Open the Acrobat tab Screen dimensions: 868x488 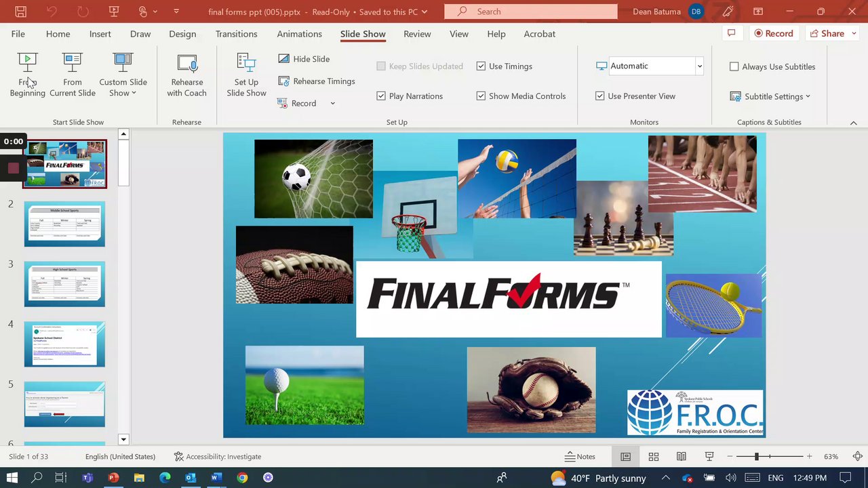click(x=540, y=34)
